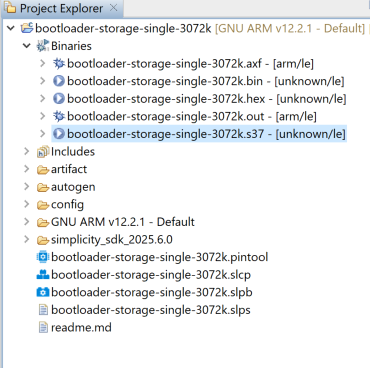Click the .out executable icon

coord(59,116)
